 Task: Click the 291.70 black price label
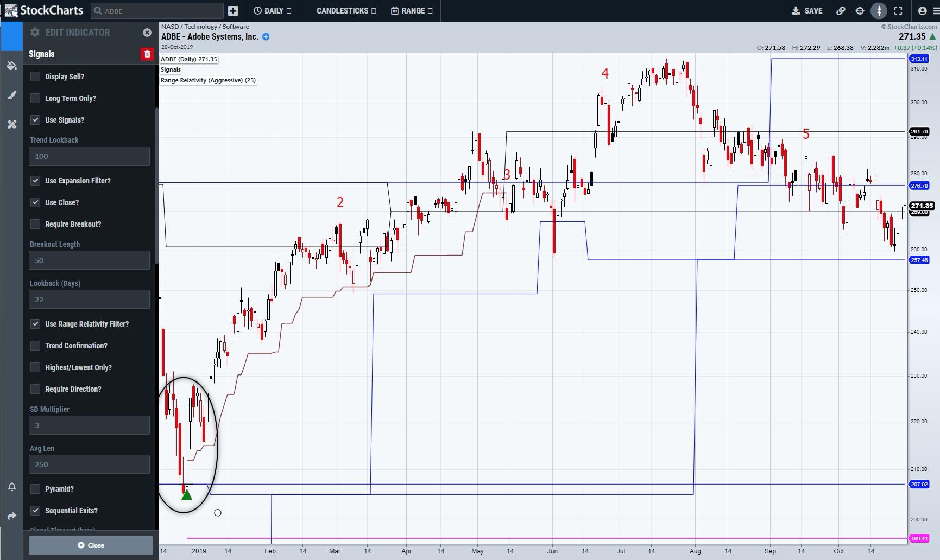(919, 131)
